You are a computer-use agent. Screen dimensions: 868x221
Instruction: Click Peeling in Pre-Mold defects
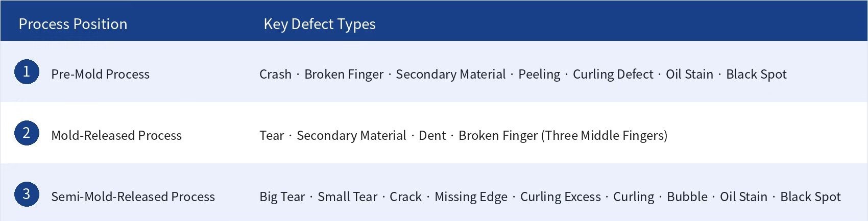[539, 75]
